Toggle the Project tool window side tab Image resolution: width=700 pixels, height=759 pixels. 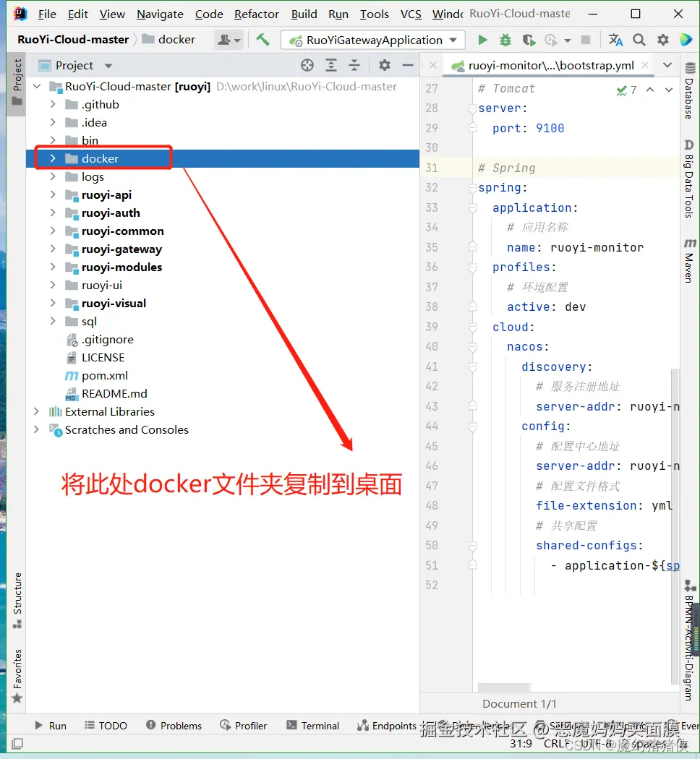click(17, 82)
